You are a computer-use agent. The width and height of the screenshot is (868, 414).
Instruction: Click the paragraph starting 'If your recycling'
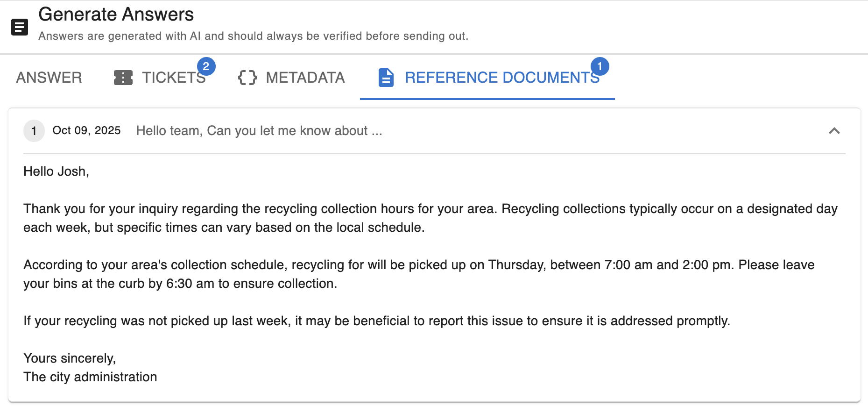click(x=376, y=321)
